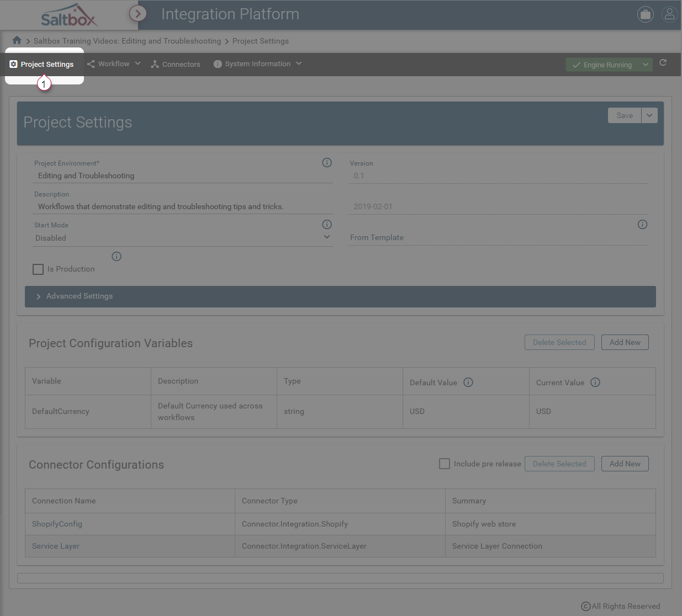Click the sidebar expand arrow icon

pos(138,13)
